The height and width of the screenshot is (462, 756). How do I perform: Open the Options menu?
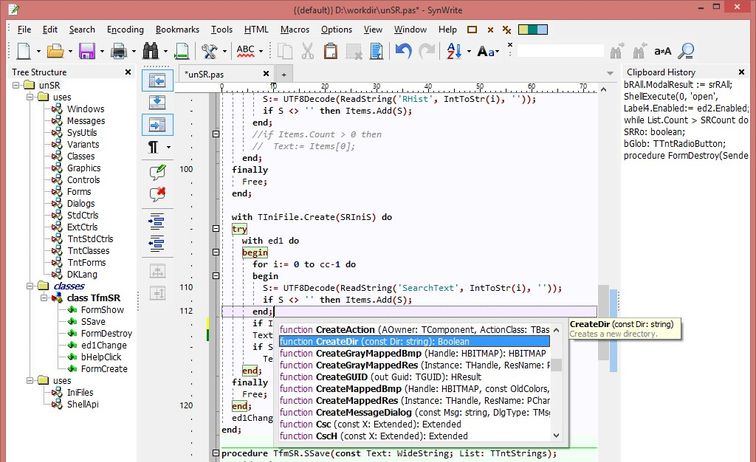[x=337, y=29]
